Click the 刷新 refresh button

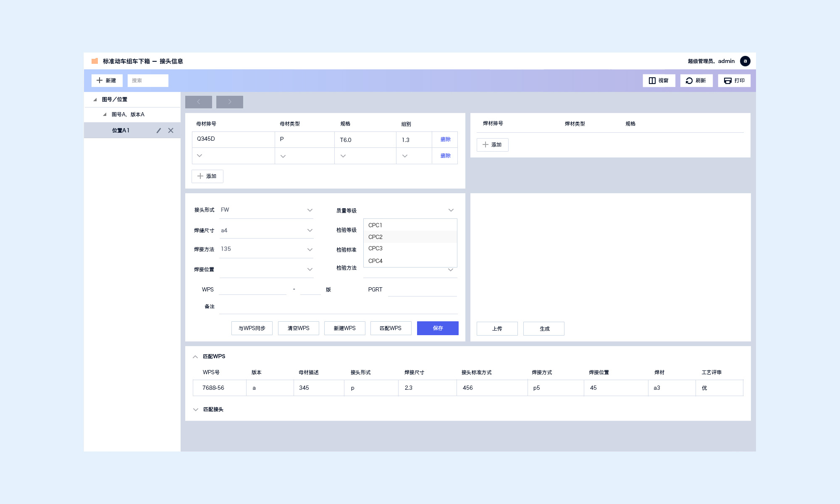click(x=696, y=81)
